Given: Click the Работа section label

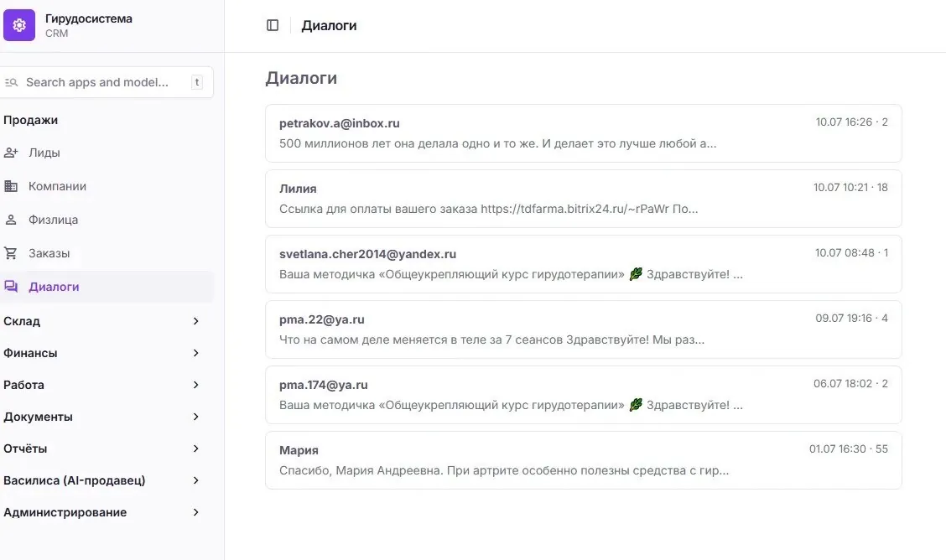Looking at the screenshot, I should (x=23, y=385).
